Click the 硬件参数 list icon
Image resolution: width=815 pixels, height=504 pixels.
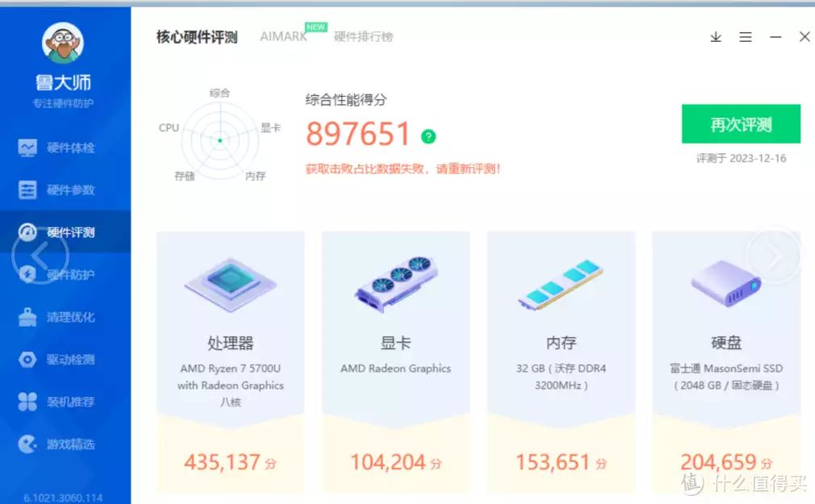27,190
